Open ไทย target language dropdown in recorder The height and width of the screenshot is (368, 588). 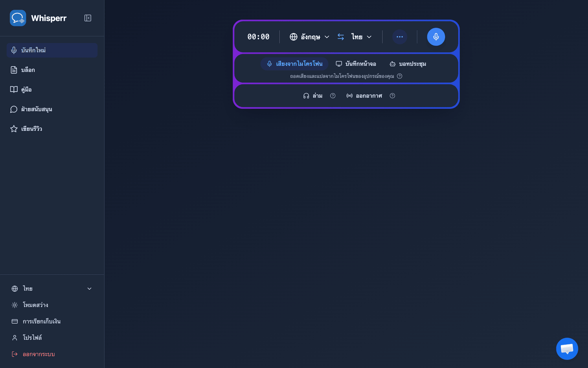tap(362, 37)
